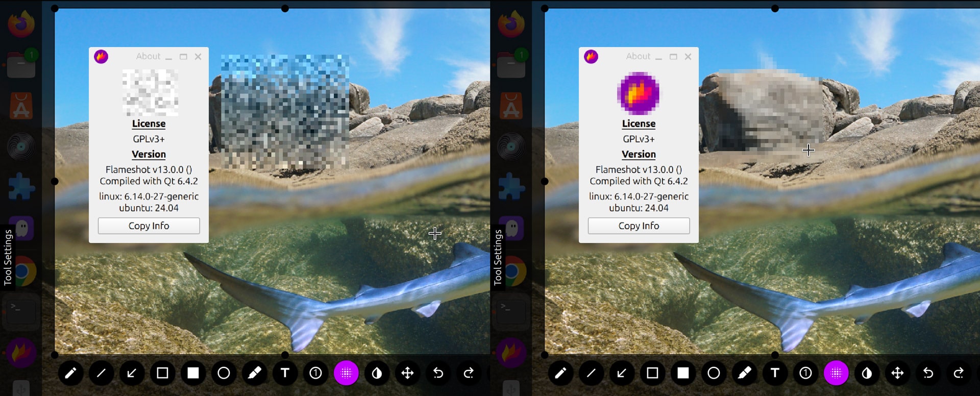This screenshot has height=396, width=980.
Task: Open the Terminal dock icon in right capture
Action: [x=511, y=311]
